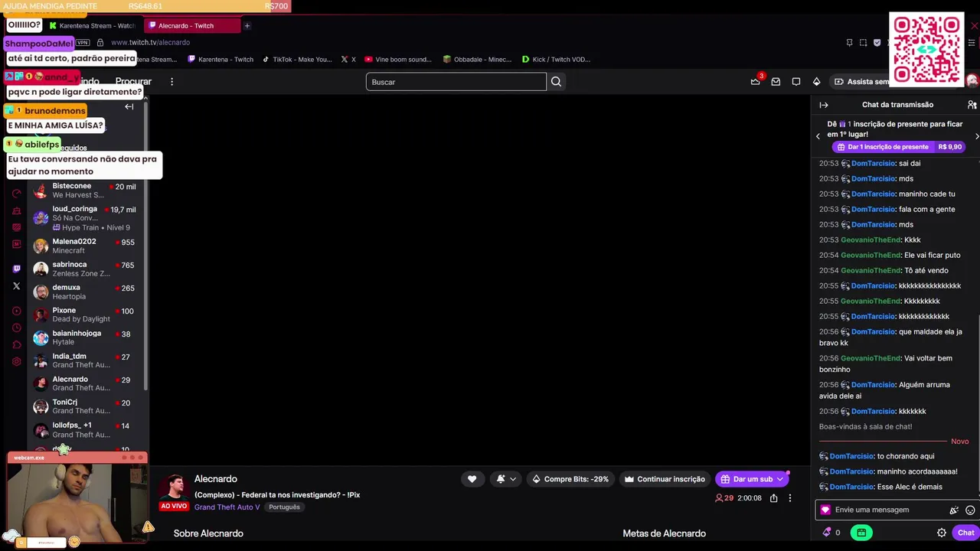Screen dimensions: 980x551
Task: Collapse the chat panel with arrow icon
Action: (x=824, y=105)
